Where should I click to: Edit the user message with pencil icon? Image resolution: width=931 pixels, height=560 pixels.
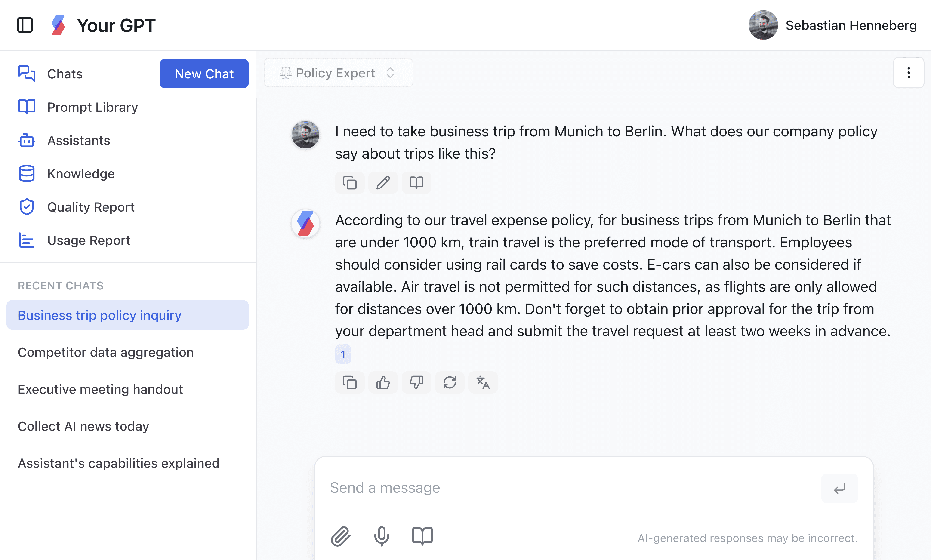pos(383,183)
